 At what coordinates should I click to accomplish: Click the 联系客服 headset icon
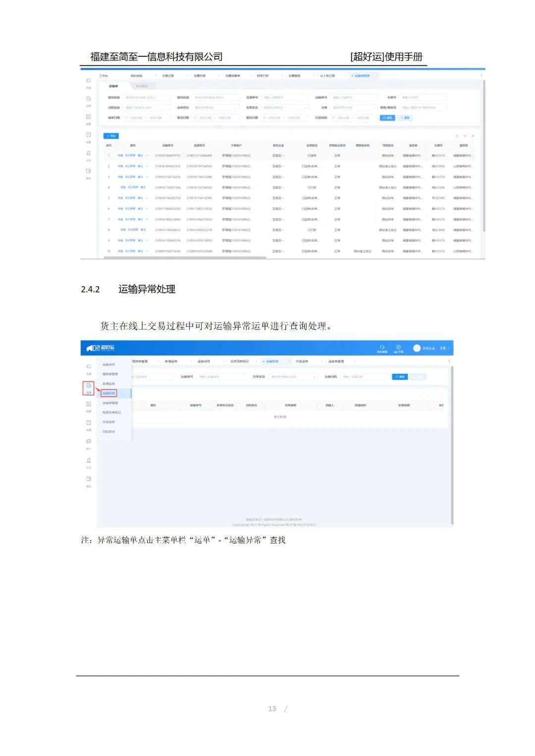382,347
